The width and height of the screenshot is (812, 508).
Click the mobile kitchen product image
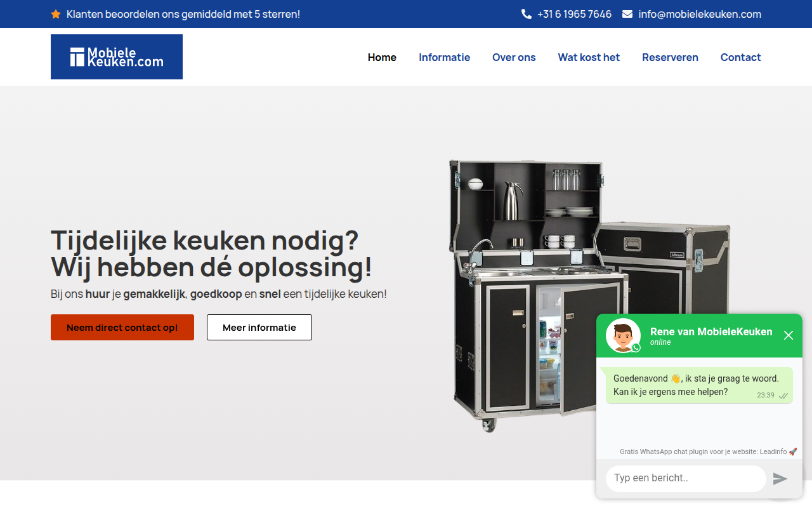coord(590,295)
